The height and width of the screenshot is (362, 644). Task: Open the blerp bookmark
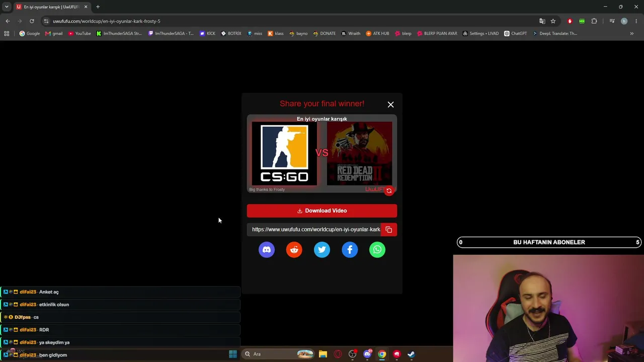pyautogui.click(x=403, y=34)
